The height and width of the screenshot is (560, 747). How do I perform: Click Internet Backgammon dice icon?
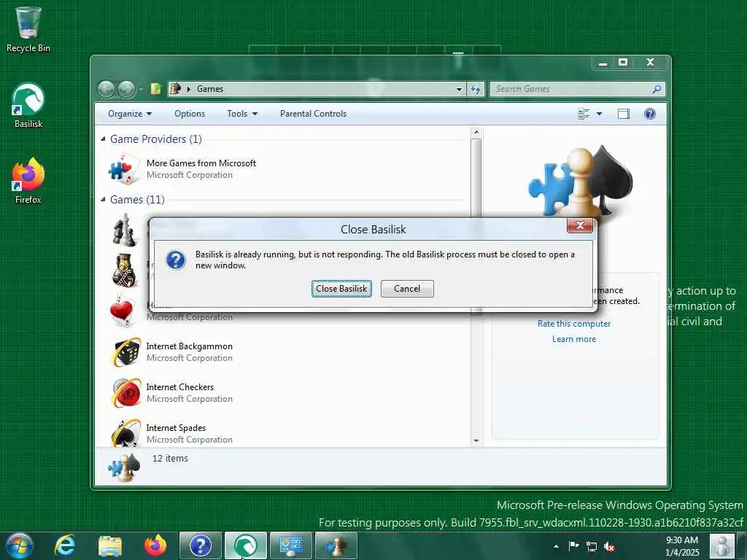[125, 352]
